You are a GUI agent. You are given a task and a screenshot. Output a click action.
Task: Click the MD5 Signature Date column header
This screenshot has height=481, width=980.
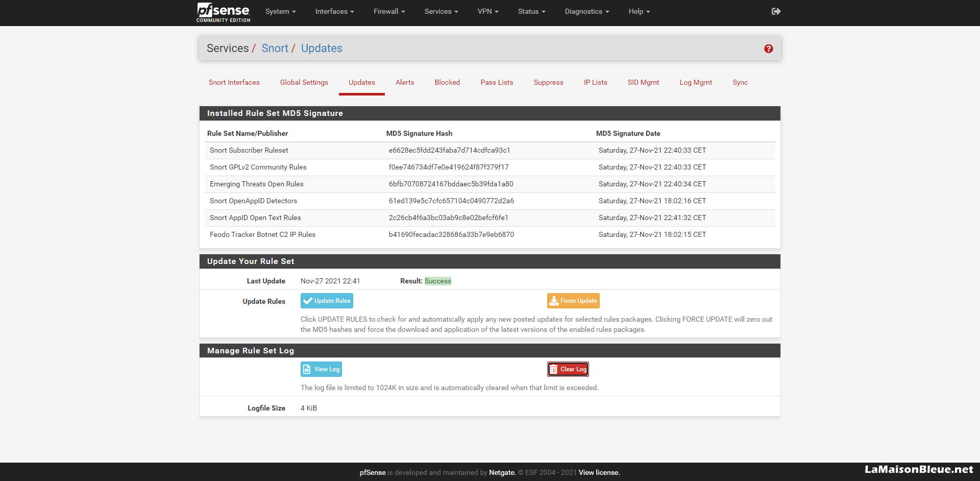(x=628, y=133)
